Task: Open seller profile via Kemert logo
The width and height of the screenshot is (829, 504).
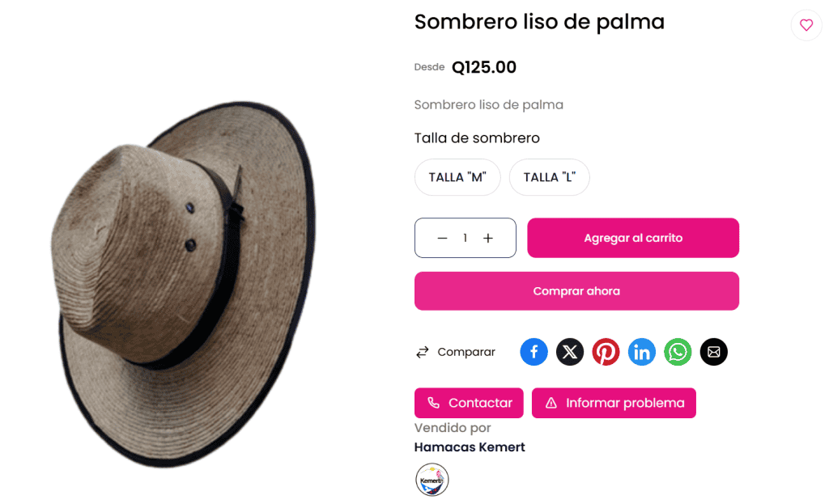Action: coord(432,479)
